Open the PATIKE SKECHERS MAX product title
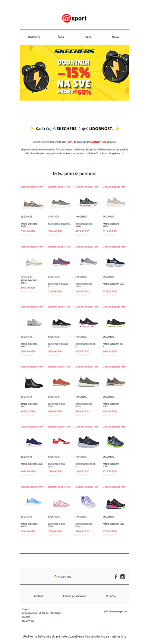Image resolution: width=149 pixels, height=644 pixels. [x=113, y=284]
